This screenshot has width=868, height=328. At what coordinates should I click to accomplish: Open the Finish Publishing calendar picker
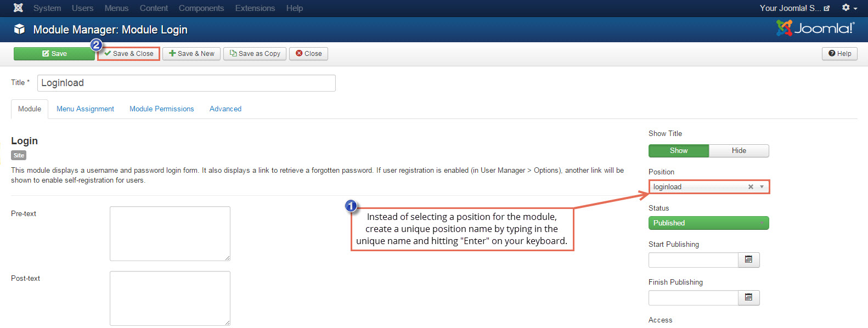[x=748, y=298]
